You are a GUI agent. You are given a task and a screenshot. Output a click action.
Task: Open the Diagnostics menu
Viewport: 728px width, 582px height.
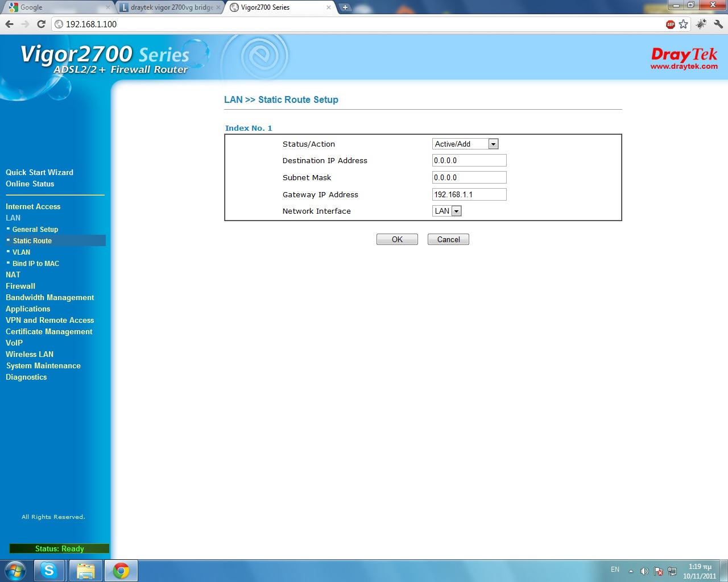(26, 377)
